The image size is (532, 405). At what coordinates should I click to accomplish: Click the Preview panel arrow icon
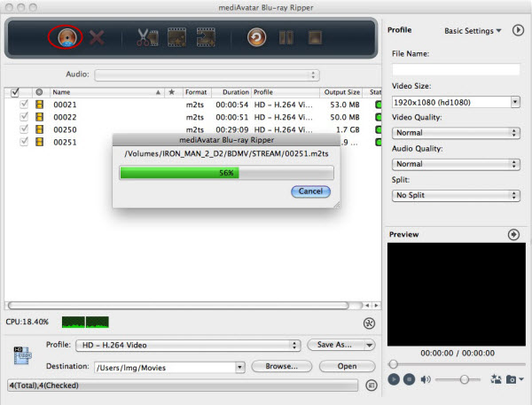[513, 234]
